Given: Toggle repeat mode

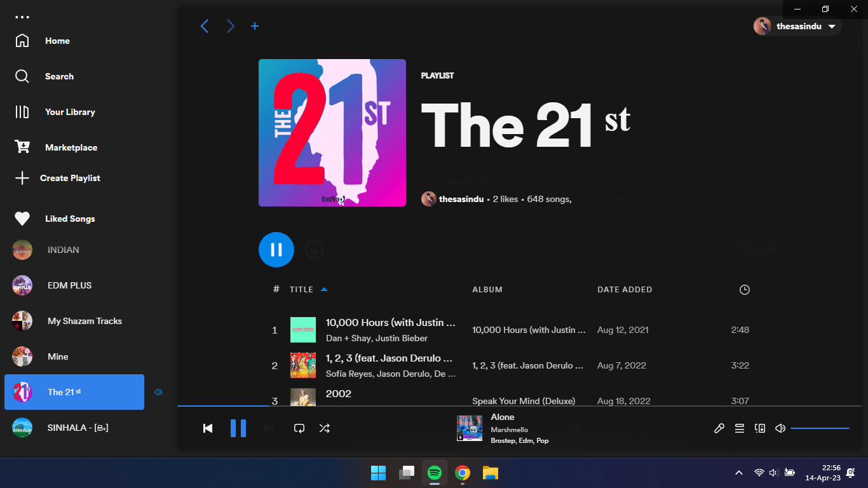Looking at the screenshot, I should pyautogui.click(x=299, y=428).
